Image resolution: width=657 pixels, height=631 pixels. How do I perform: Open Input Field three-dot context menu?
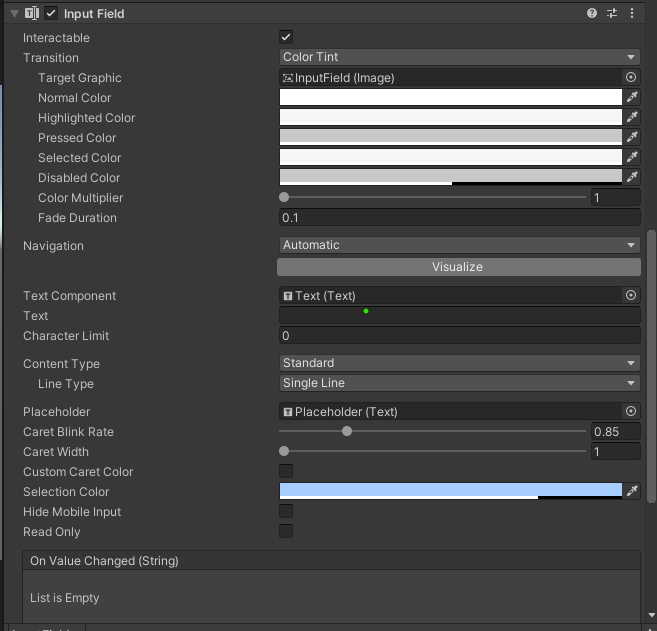point(632,13)
